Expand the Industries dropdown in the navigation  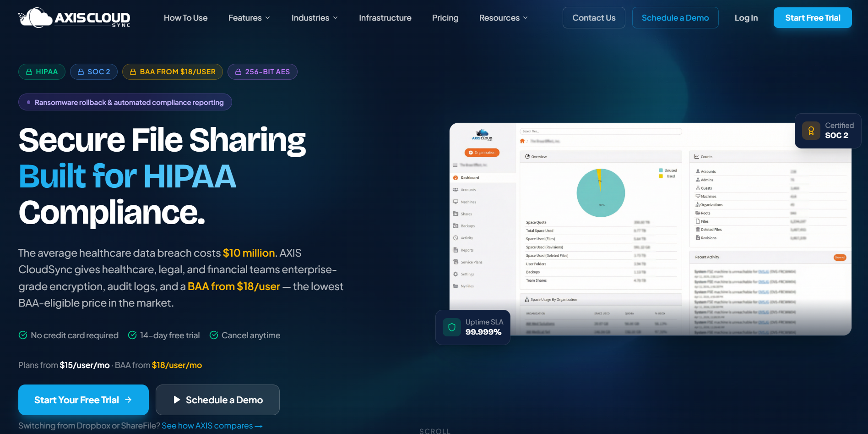point(315,18)
